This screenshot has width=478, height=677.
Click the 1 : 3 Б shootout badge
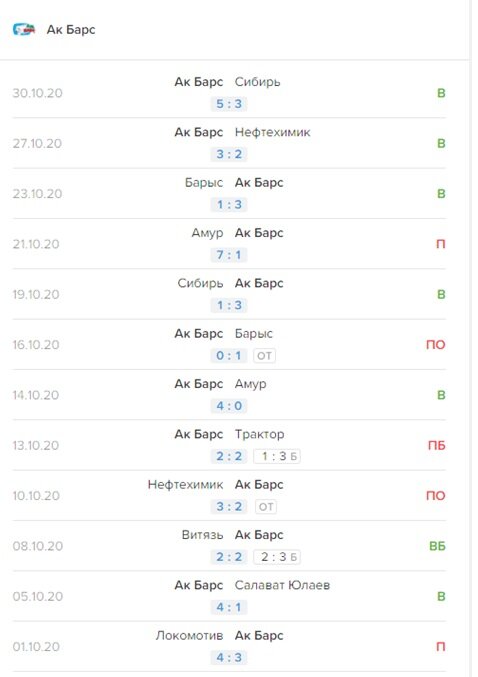click(x=277, y=456)
